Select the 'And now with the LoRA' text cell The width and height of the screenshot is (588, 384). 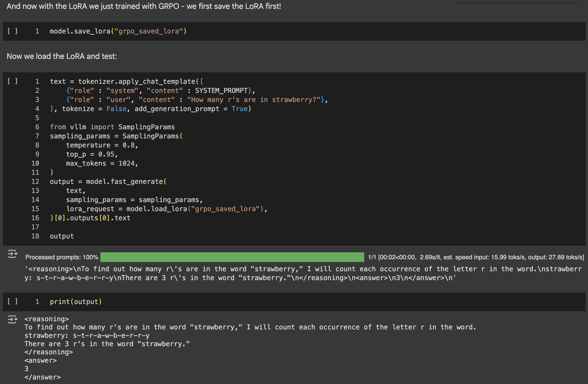pos(144,6)
